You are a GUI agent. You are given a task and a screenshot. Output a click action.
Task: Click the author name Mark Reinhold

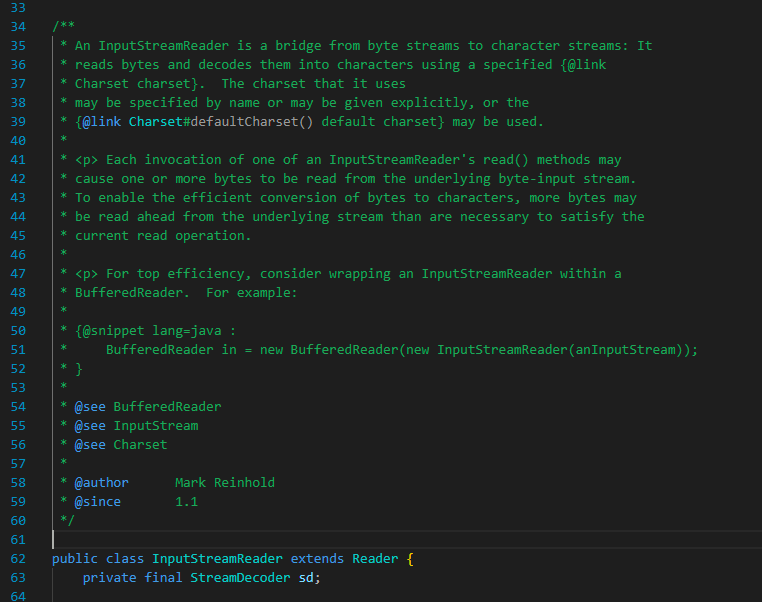tap(224, 483)
